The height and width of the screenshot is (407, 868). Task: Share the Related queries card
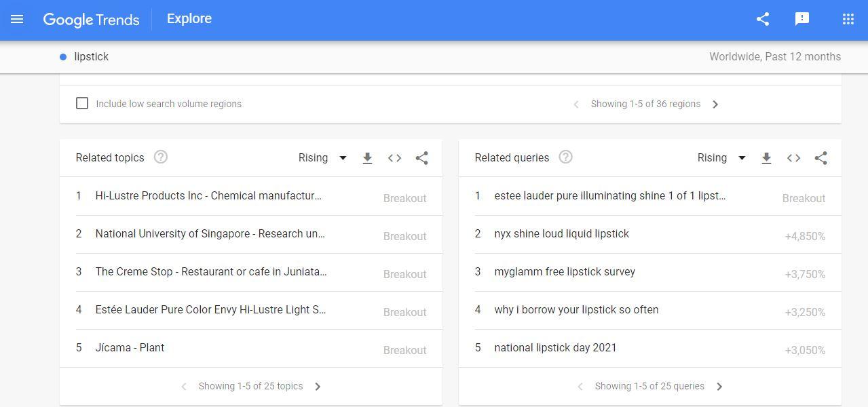point(820,158)
